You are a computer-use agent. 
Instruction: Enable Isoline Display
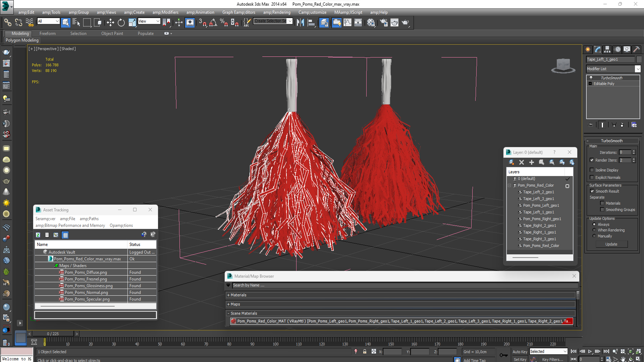[592, 170]
